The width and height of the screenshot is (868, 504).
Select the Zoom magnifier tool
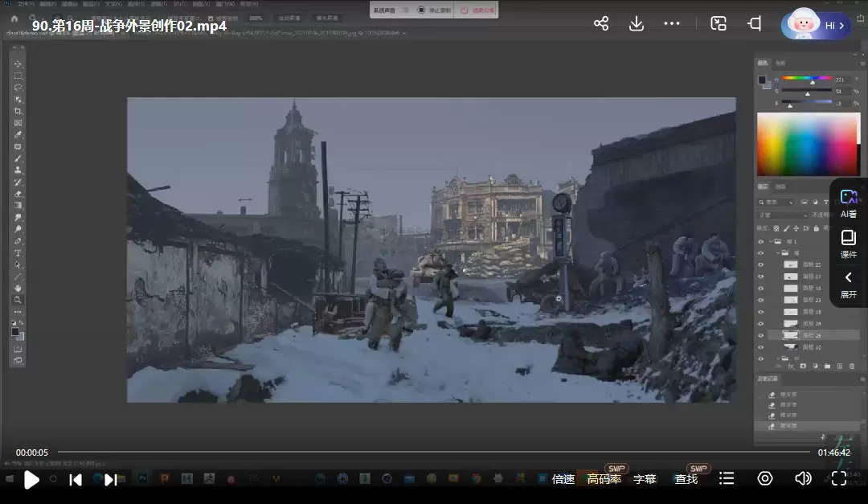click(x=18, y=300)
